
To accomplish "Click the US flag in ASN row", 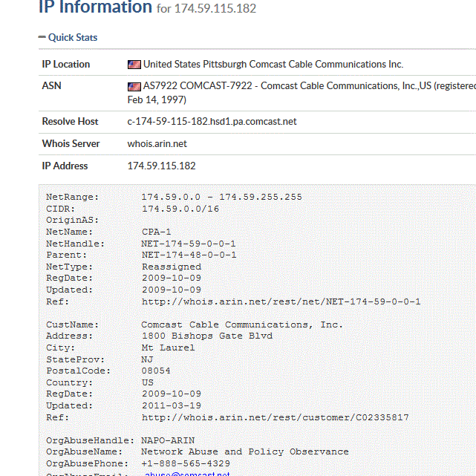I will point(134,87).
